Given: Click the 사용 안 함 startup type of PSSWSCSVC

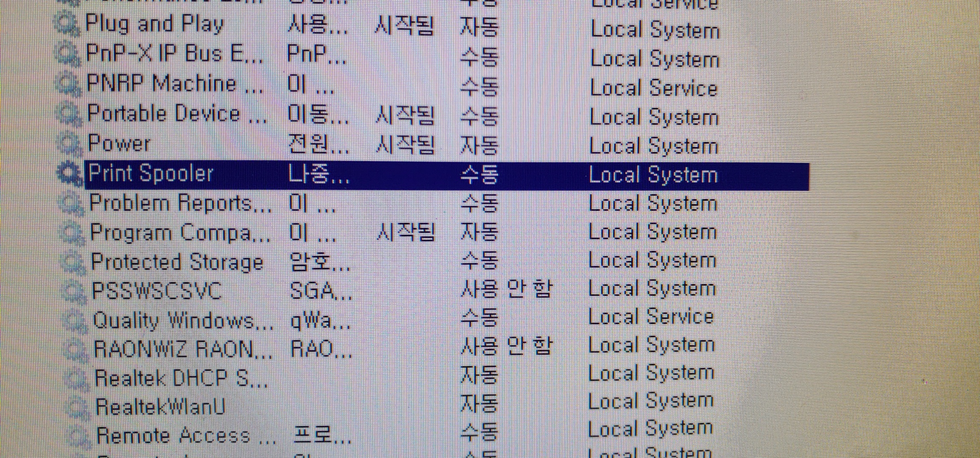Looking at the screenshot, I should [x=507, y=290].
